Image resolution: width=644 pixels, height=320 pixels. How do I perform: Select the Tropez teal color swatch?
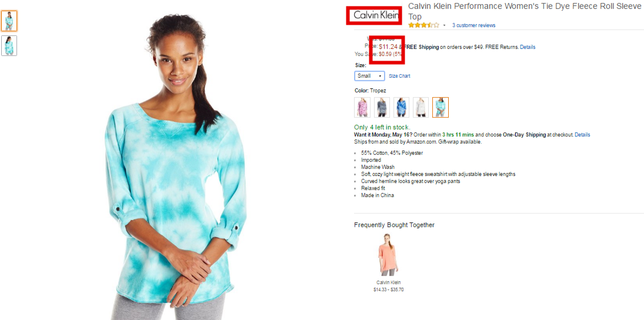(x=441, y=107)
